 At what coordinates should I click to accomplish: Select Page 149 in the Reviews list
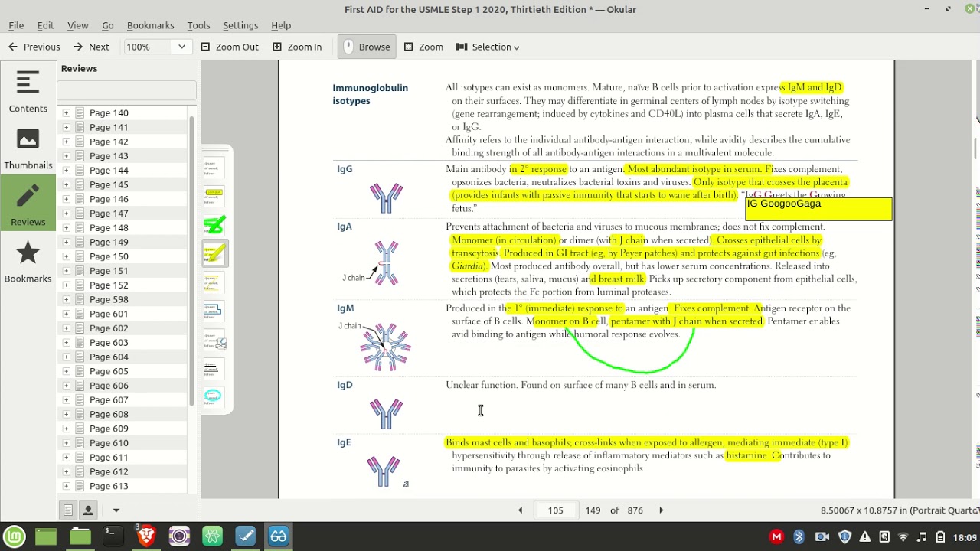point(109,242)
